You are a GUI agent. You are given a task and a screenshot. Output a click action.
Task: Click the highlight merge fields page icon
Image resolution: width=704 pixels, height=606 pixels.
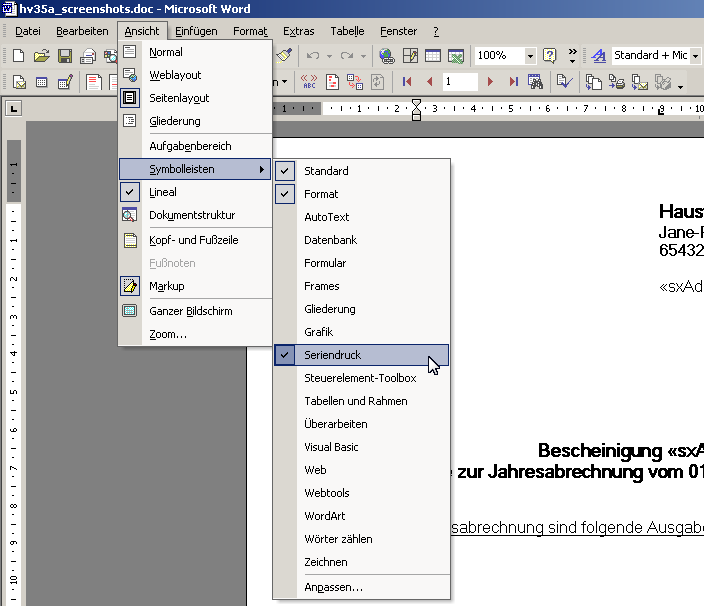(x=332, y=82)
